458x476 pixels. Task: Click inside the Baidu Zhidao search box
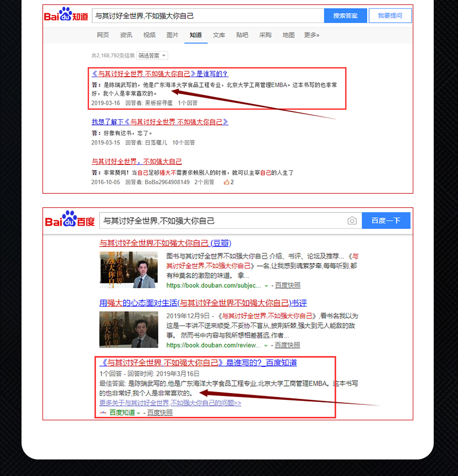click(x=207, y=16)
